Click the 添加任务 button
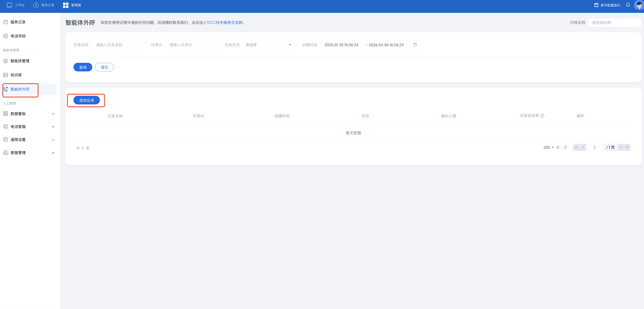Viewport: 644px width, 309px height. [87, 100]
